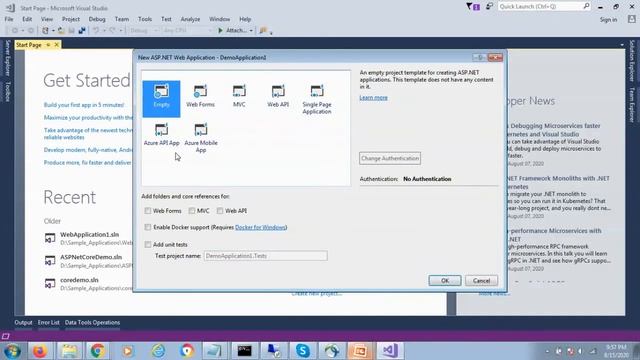
Task: Click the notifications flag icon
Action: tap(473, 7)
